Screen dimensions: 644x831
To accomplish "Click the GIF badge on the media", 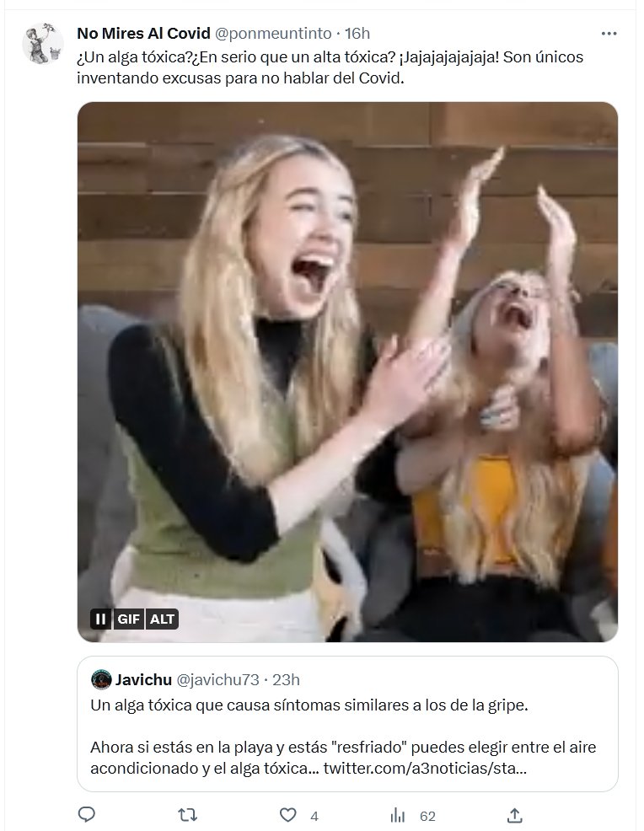I will [129, 619].
